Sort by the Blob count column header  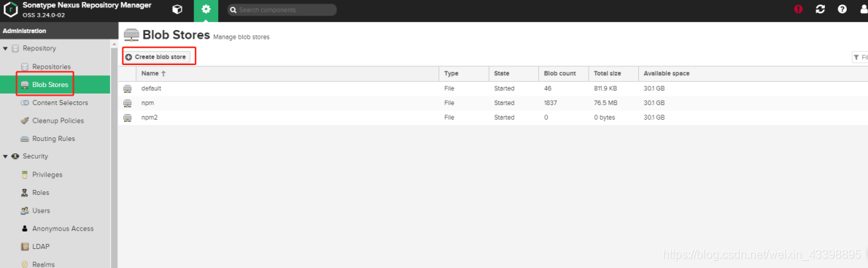pos(564,74)
